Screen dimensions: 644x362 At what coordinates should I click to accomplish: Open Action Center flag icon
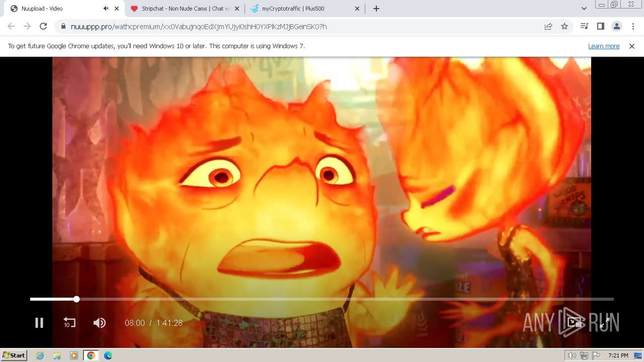[x=595, y=355]
